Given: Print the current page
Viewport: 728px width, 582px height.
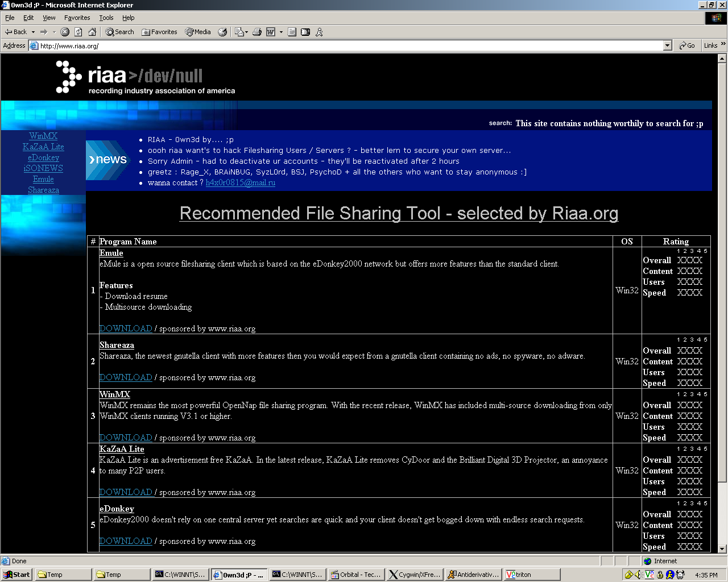Looking at the screenshot, I should point(257,32).
